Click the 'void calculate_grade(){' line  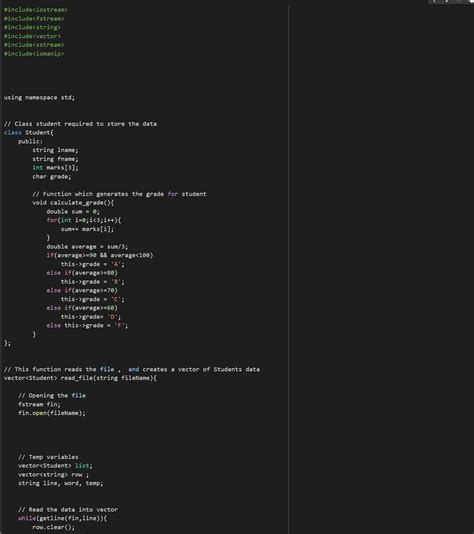coord(73,203)
